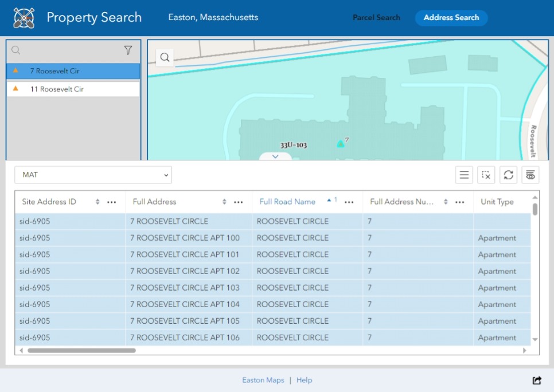The width and height of the screenshot is (554, 392).
Task: Toggle sorting on the Site Address ID column
Action: [97, 202]
